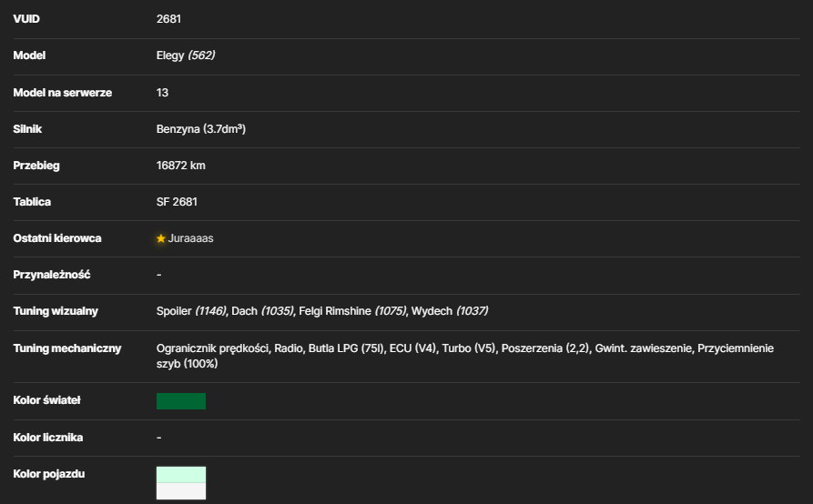Click the VUID row label
The height and width of the screenshot is (504, 813).
coord(26,19)
